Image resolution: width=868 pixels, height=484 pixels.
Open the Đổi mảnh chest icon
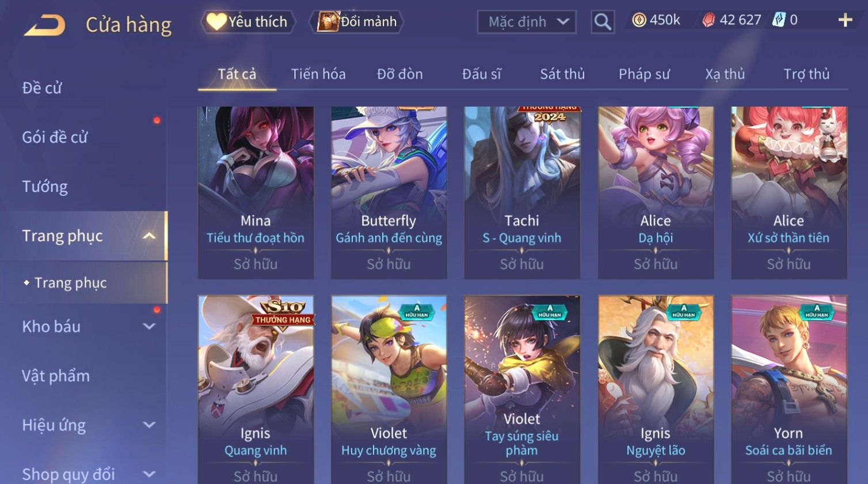[x=328, y=21]
